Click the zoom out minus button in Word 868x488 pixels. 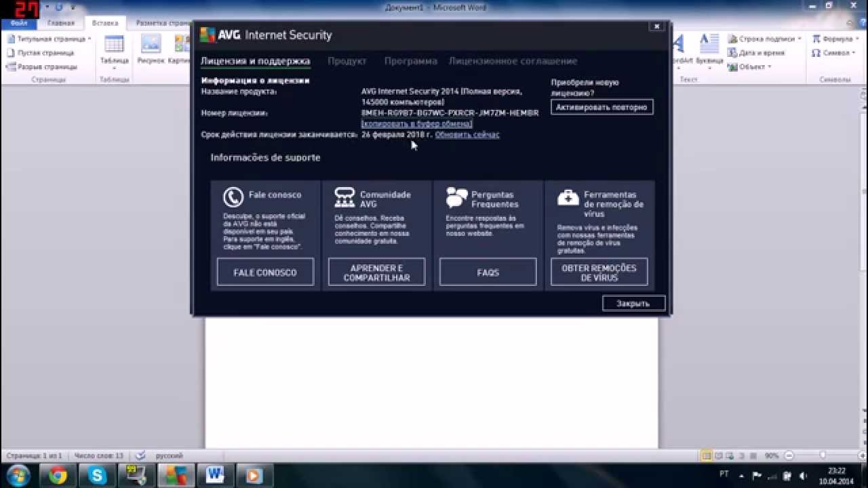click(787, 455)
